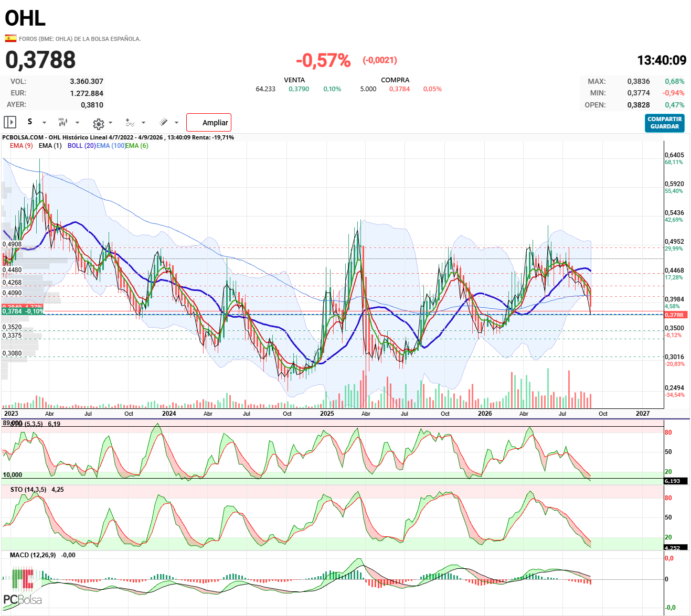Screen dimensions: 691x616
Task: Click the Compartir Guardar button
Action: click(665, 123)
